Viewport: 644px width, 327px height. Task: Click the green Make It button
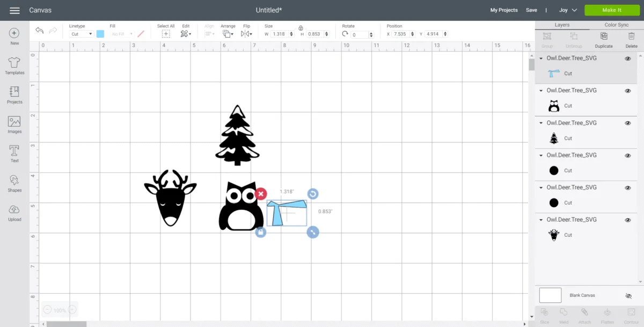pos(612,10)
